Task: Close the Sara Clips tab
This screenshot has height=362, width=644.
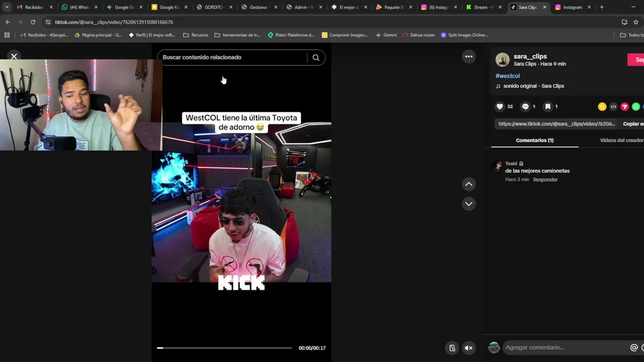Action: point(544,7)
